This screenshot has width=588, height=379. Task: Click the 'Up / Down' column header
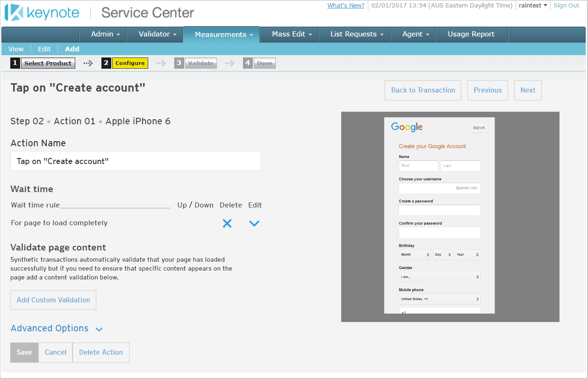coord(195,205)
